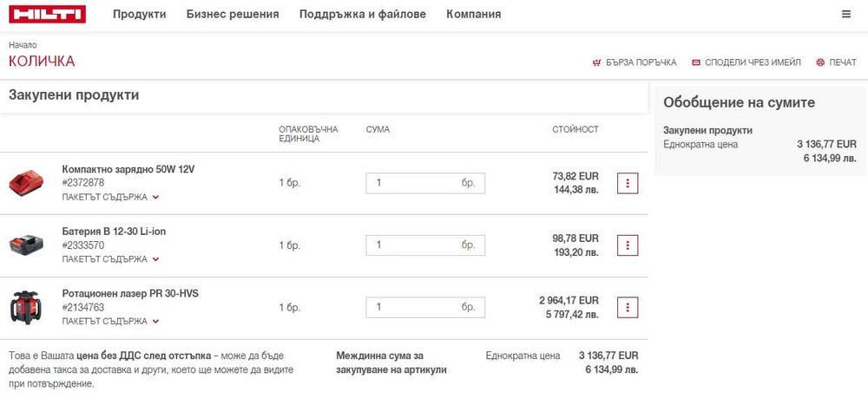Open the Поддръжка и файлове menu
868x398 pixels.
click(362, 15)
